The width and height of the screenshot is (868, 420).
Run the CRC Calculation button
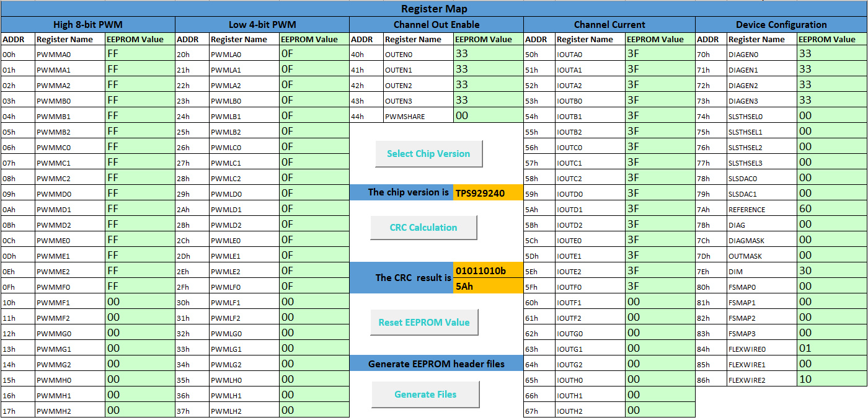tap(423, 228)
